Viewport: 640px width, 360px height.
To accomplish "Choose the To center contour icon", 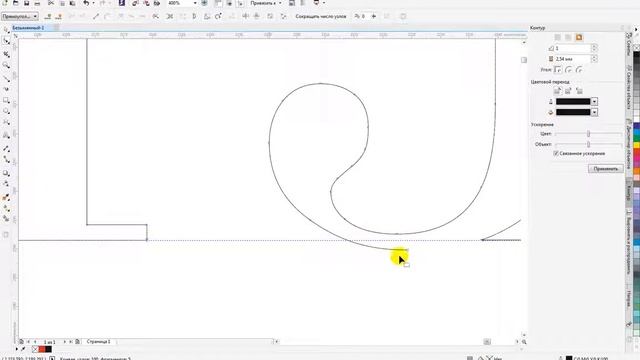I will point(558,38).
